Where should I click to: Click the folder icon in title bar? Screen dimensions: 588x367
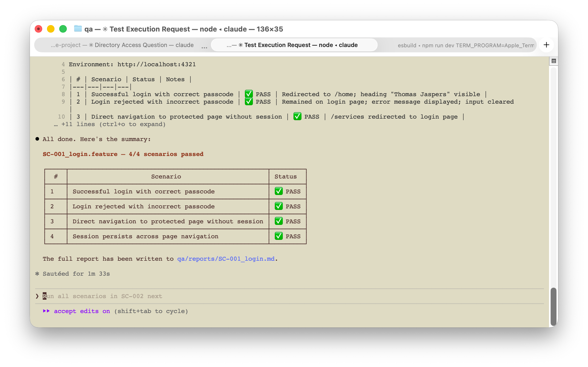[x=78, y=29]
